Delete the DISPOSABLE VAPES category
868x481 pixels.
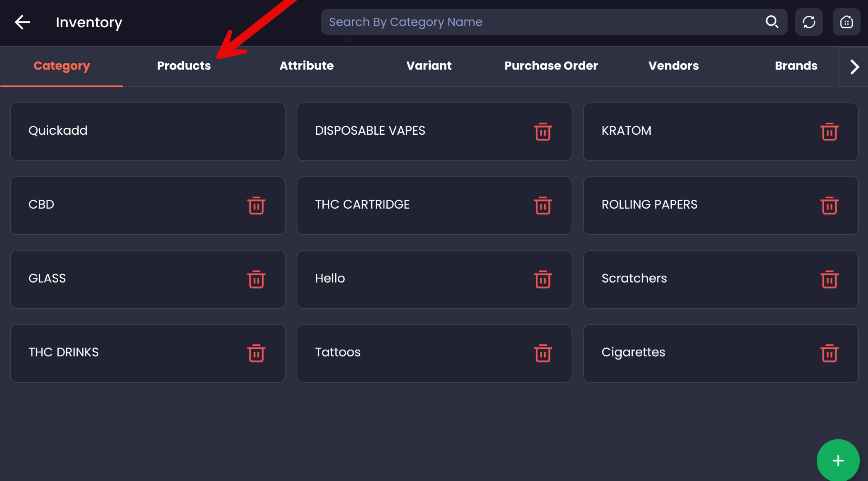coord(543,132)
